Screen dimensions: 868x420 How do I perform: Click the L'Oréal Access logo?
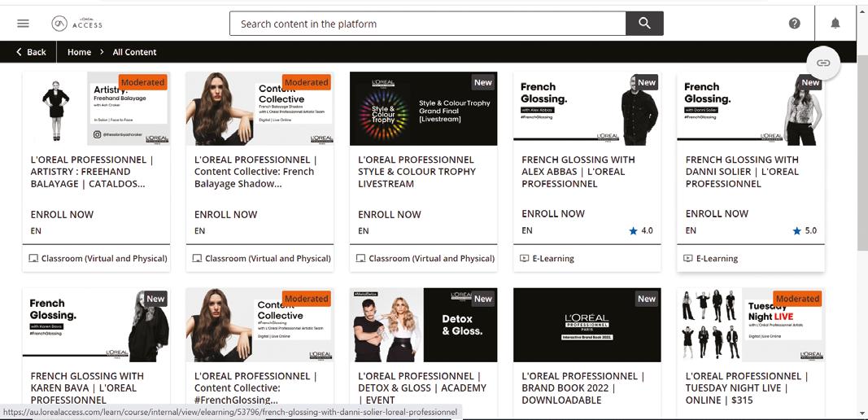[x=76, y=24]
